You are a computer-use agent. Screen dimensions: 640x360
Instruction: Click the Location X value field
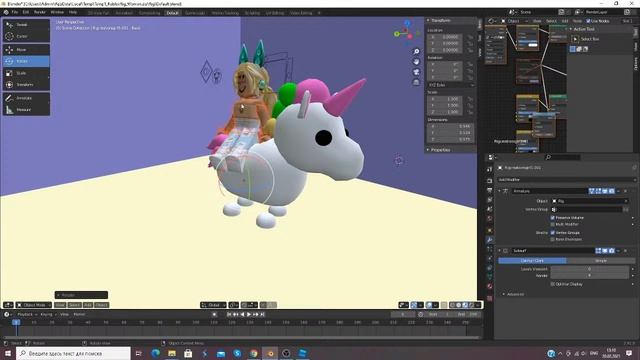(444, 37)
